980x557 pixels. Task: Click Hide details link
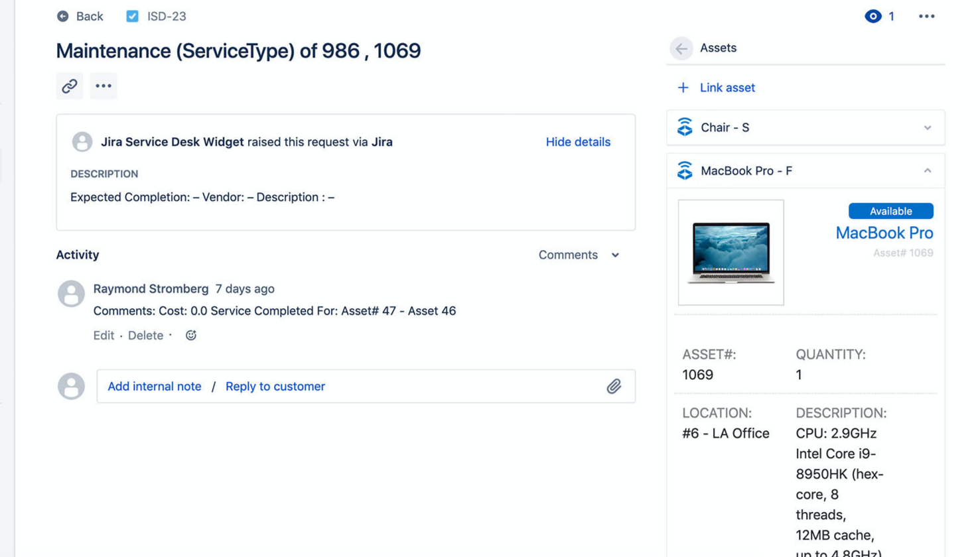tap(578, 142)
